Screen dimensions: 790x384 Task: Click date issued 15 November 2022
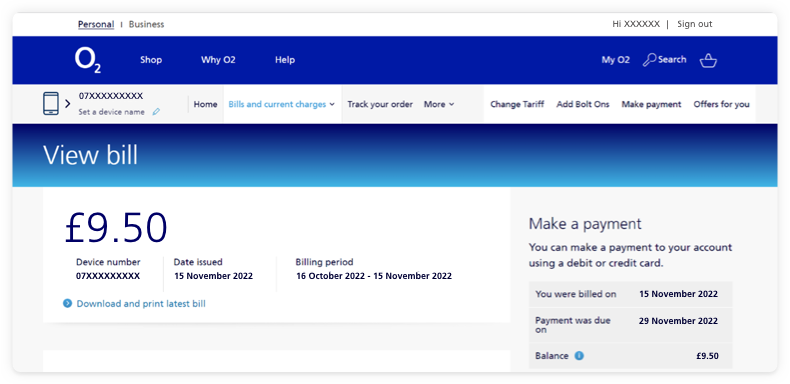(x=214, y=276)
